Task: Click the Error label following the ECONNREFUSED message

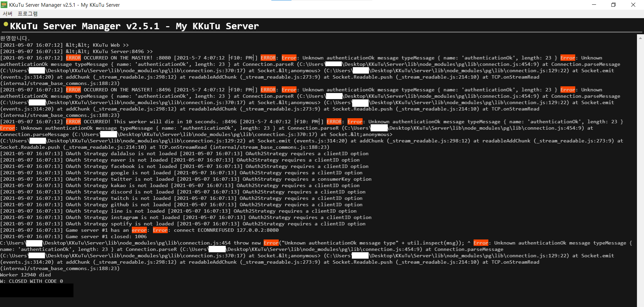Action: pyautogui.click(x=160, y=230)
